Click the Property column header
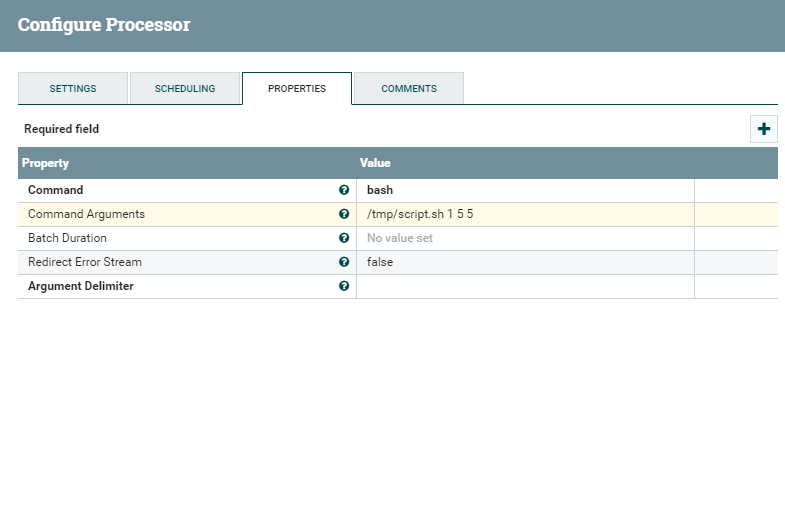Image resolution: width=785 pixels, height=509 pixels. [45, 163]
